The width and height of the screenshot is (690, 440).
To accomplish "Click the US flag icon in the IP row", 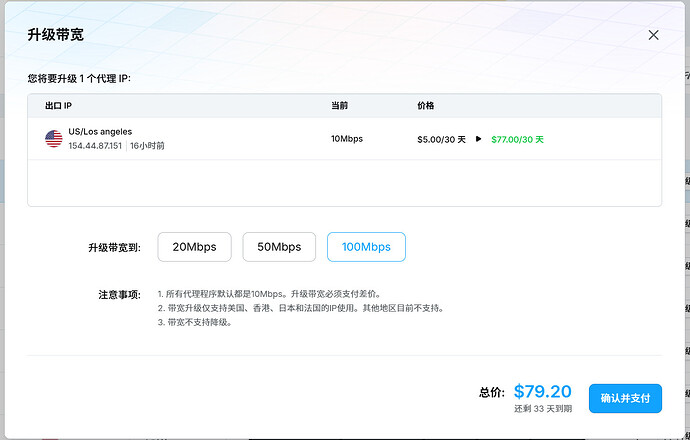I will click(x=54, y=139).
